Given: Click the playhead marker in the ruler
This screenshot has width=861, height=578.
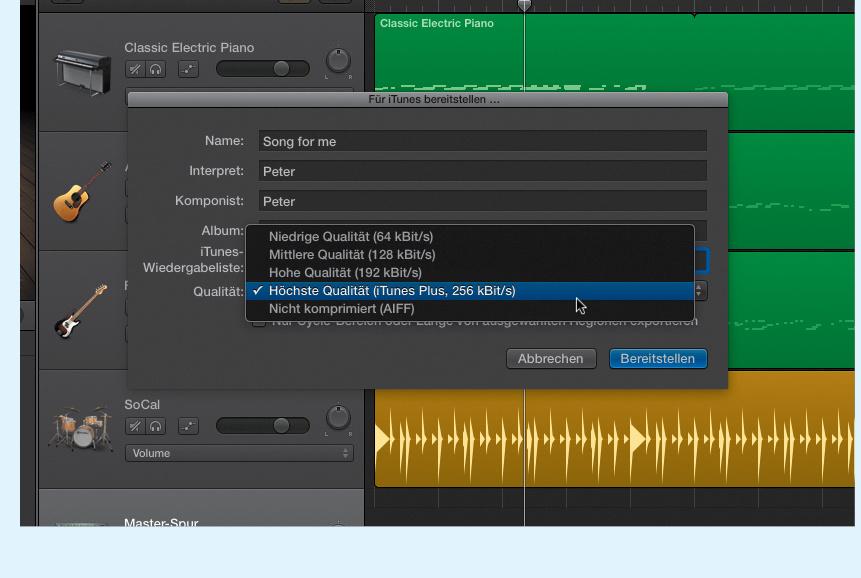Looking at the screenshot, I should [524, 5].
